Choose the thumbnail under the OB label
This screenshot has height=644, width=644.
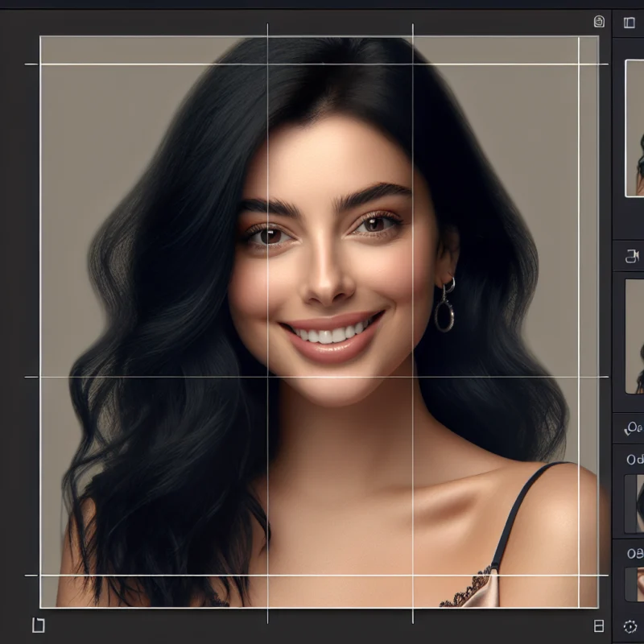pos(635,584)
